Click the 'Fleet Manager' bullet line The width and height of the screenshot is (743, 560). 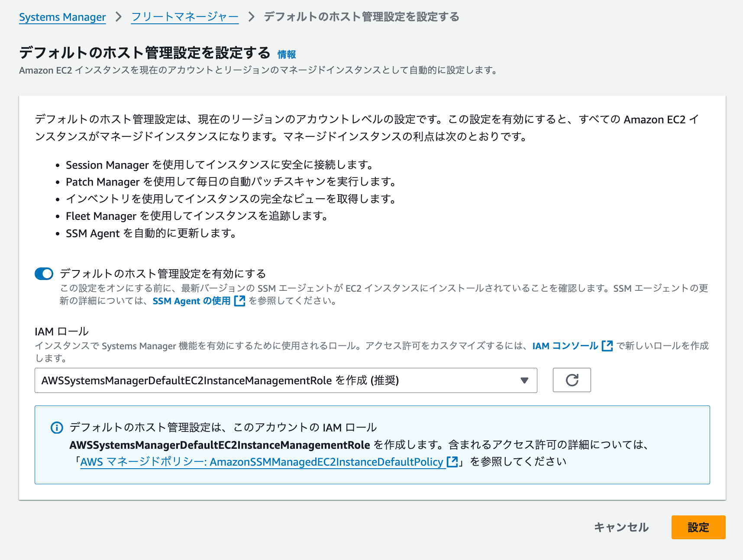[197, 216]
